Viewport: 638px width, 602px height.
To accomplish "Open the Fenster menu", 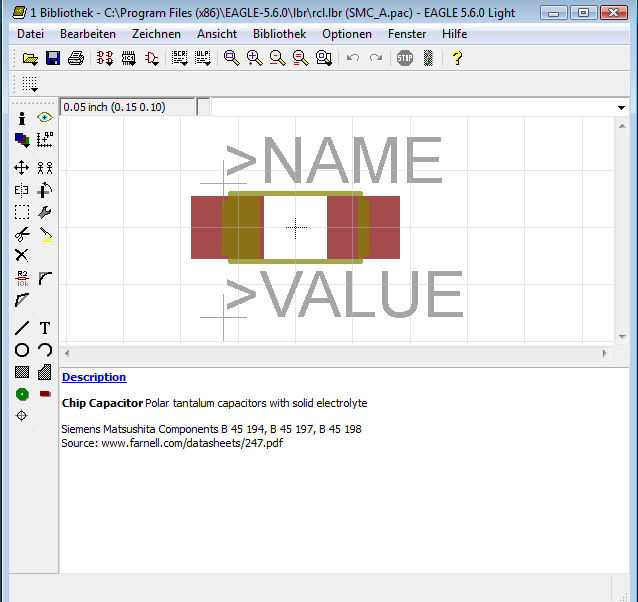I will click(407, 34).
